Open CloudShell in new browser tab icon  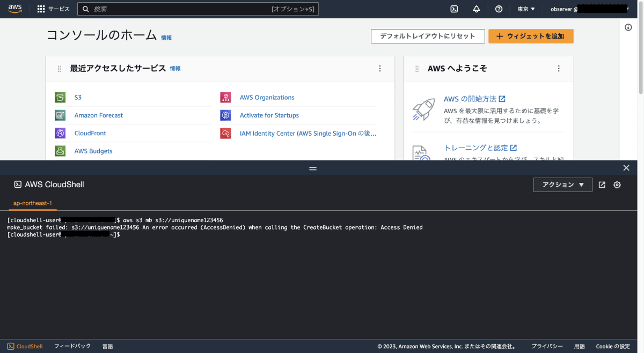[x=602, y=185]
